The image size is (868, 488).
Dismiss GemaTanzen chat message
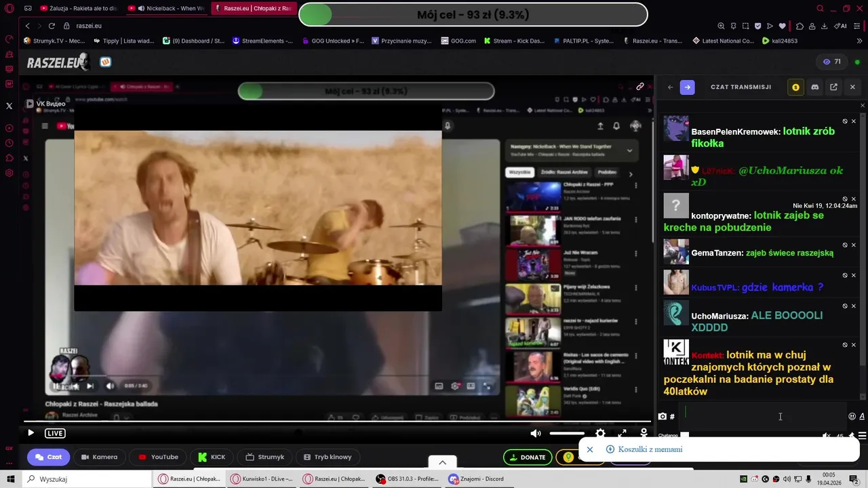[854, 245]
